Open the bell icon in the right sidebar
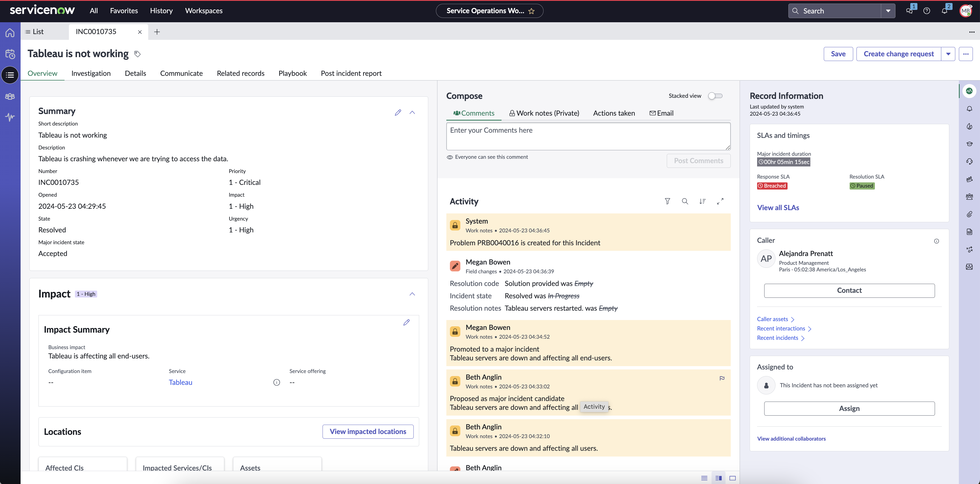The image size is (980, 484). [x=969, y=109]
